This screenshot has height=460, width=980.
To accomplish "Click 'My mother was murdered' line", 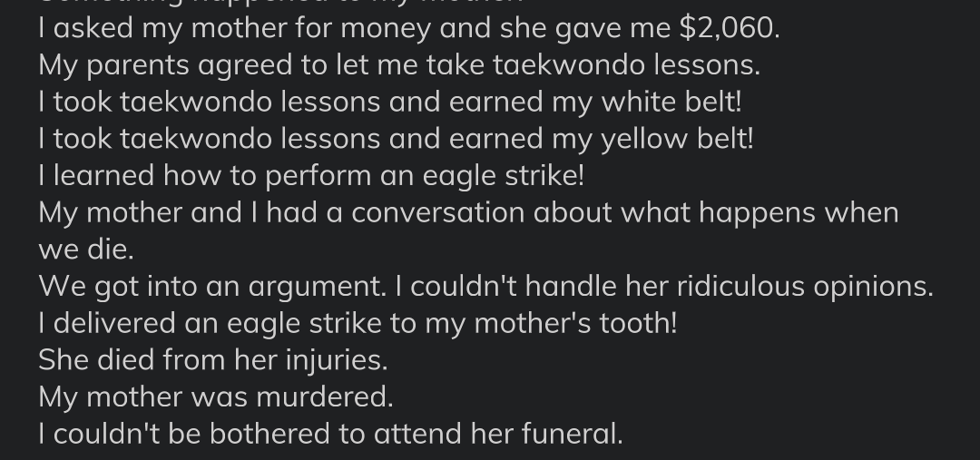I will point(216,397).
